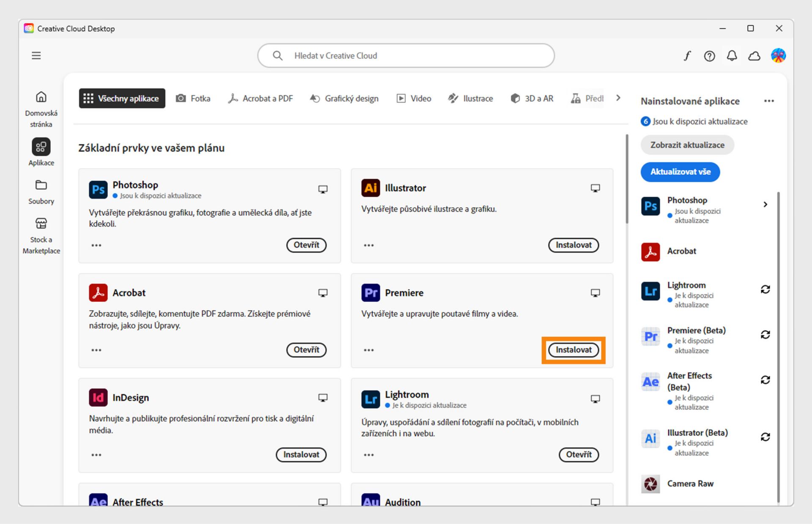This screenshot has height=524, width=812.
Task: Switch to the Fotka tab
Action: 193,98
